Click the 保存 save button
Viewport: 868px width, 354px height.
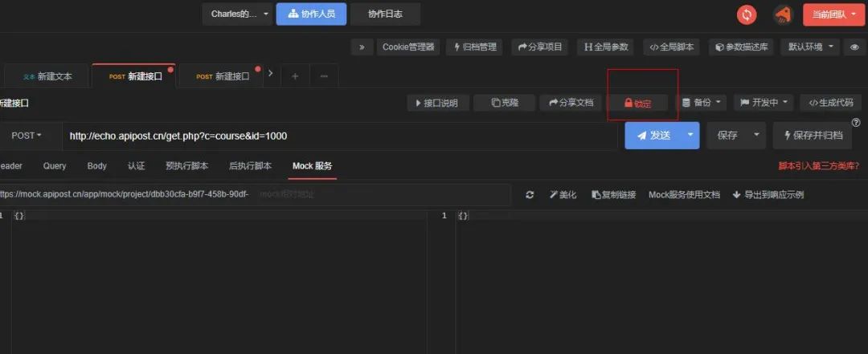[x=727, y=136]
